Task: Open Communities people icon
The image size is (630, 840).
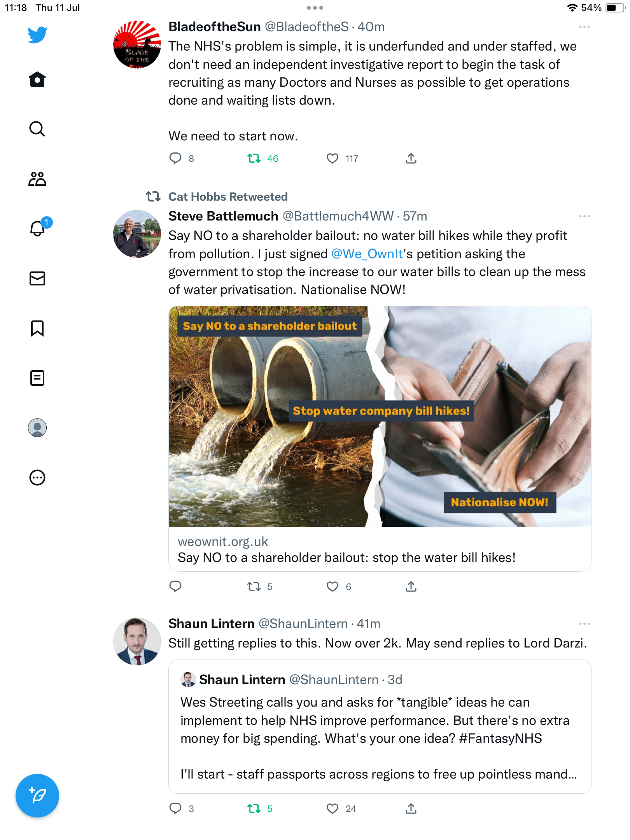Action: click(37, 179)
